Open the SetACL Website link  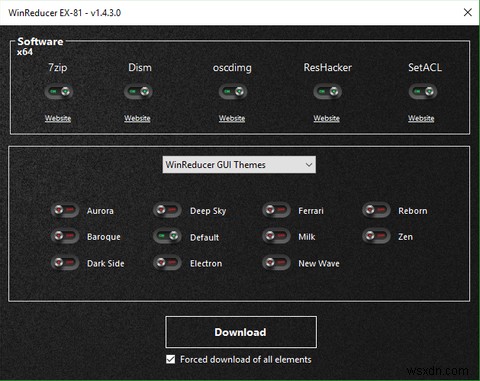421,118
